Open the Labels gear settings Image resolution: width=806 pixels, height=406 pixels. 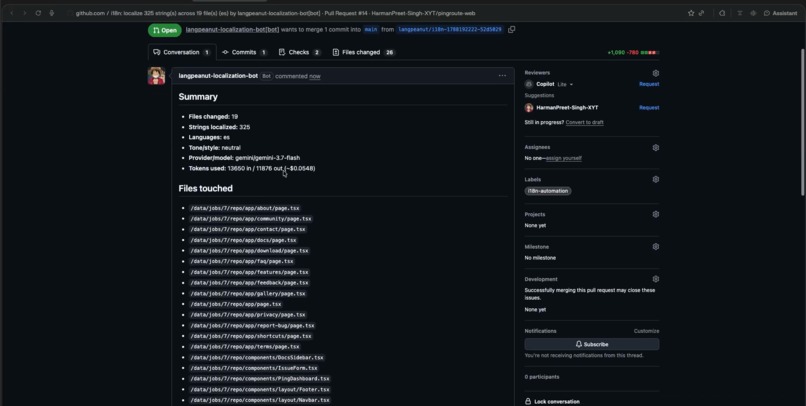point(655,179)
